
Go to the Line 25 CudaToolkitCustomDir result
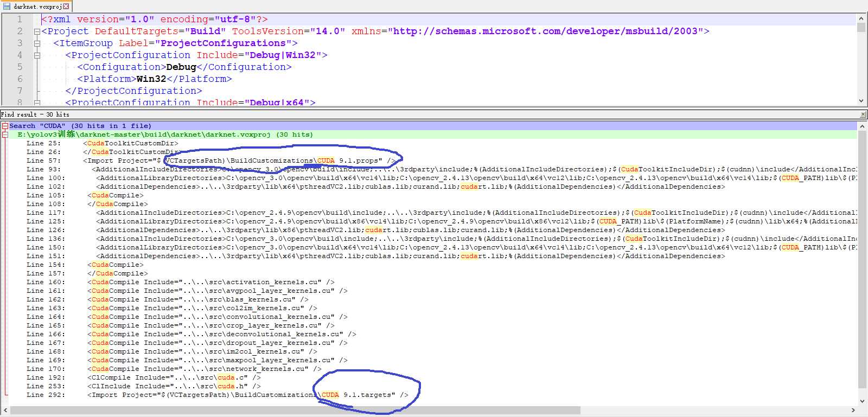(x=102, y=143)
